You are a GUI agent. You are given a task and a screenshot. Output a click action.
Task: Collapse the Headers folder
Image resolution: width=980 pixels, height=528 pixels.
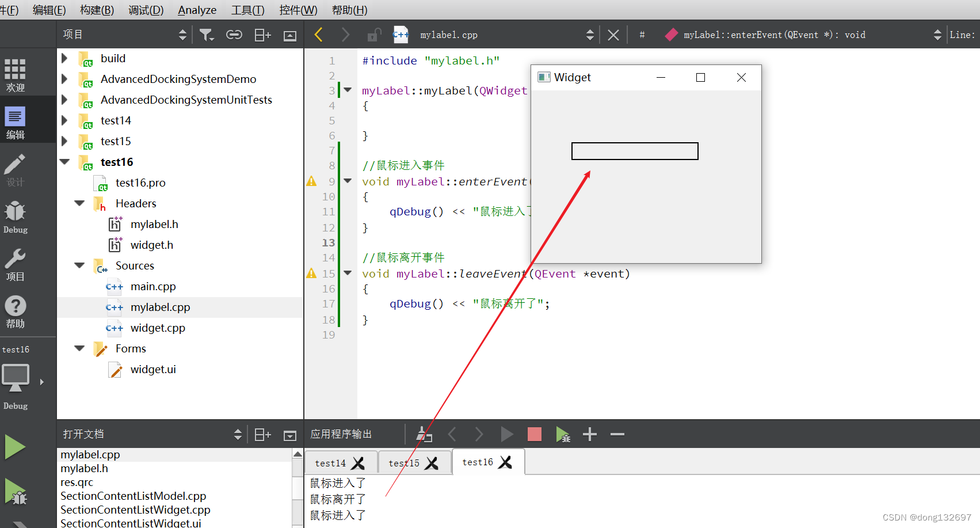pyautogui.click(x=79, y=203)
